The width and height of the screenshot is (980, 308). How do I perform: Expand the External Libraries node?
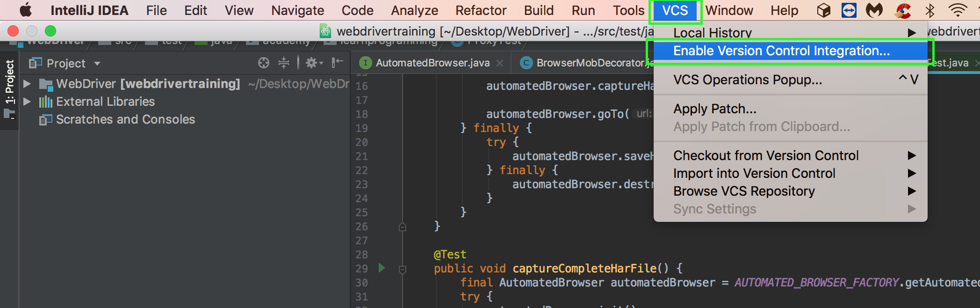tap(27, 102)
